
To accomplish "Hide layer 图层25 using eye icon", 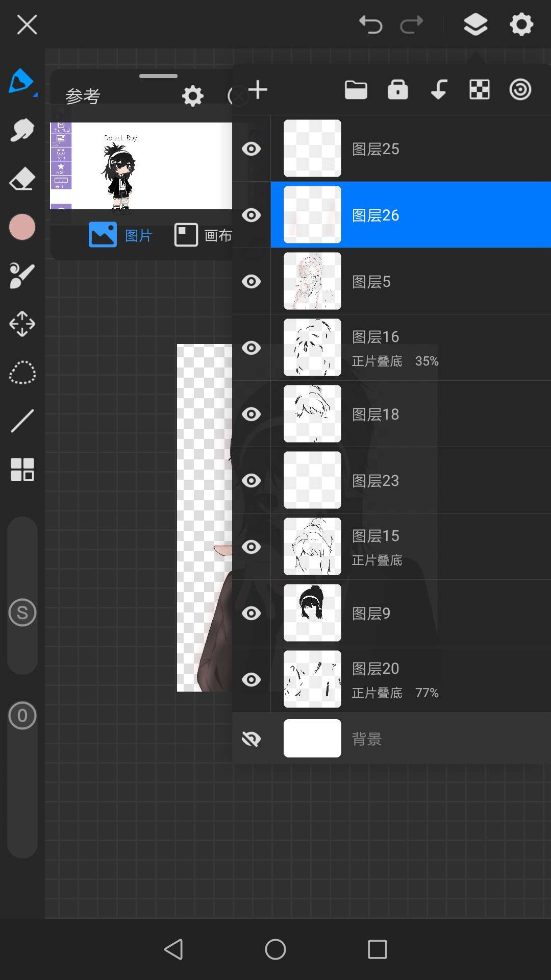I will [x=251, y=149].
